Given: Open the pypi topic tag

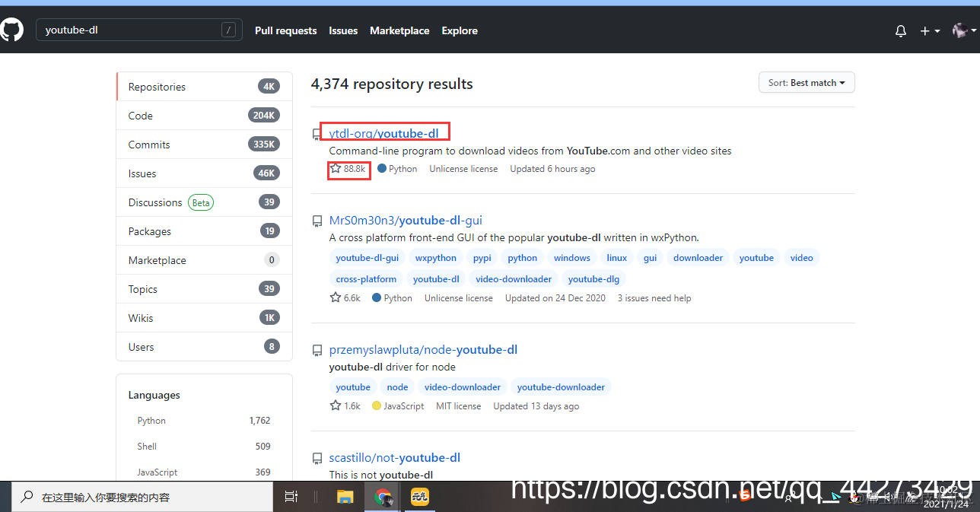Looking at the screenshot, I should click(482, 258).
